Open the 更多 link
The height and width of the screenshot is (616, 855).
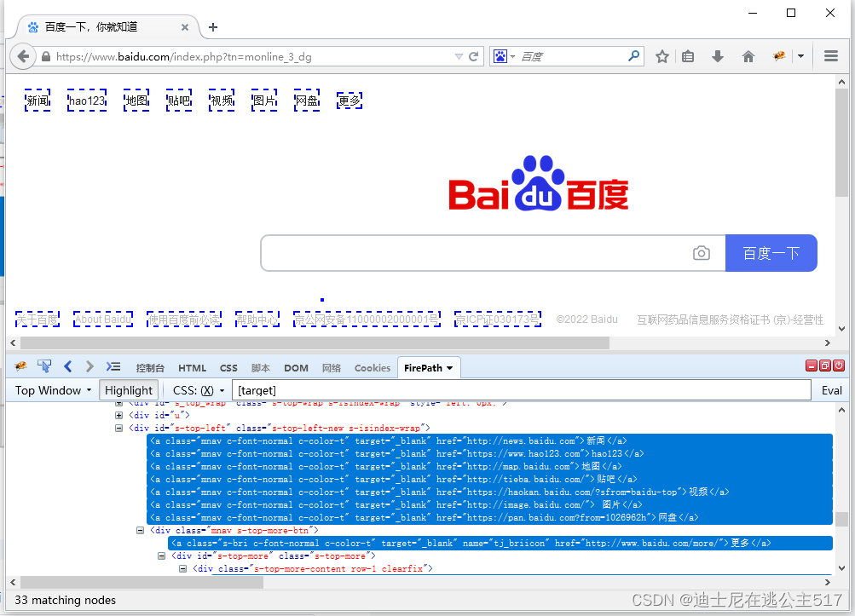tap(350, 101)
